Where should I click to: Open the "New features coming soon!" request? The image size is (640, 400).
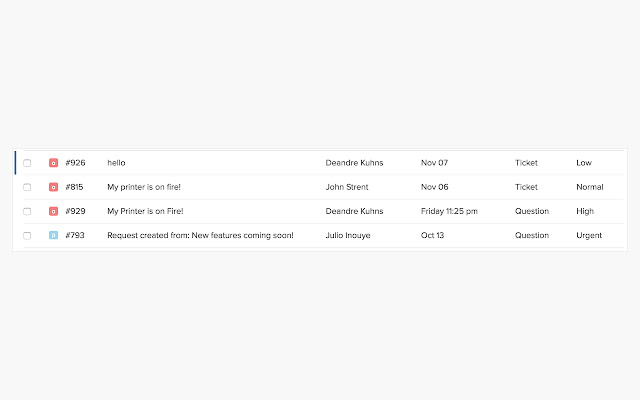[200, 236]
